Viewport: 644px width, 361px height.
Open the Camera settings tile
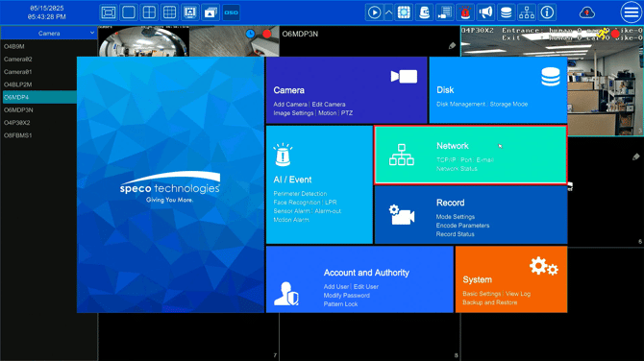pos(347,90)
